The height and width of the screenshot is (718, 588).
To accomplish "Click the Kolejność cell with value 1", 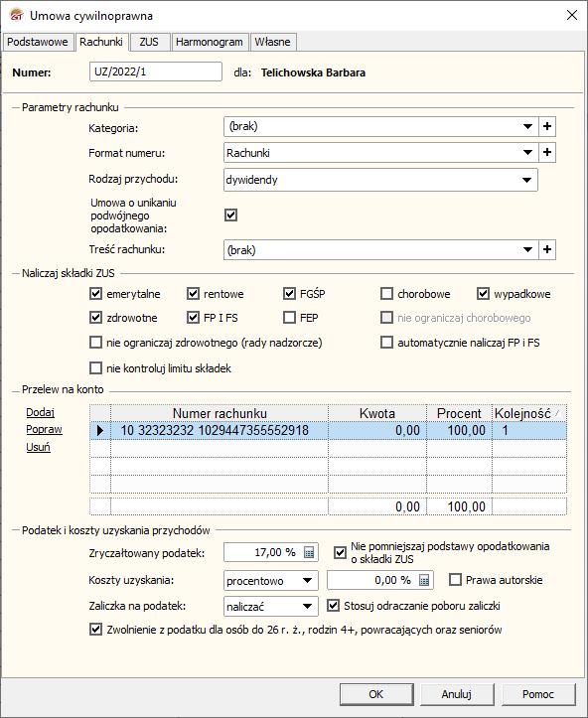I will tap(529, 430).
